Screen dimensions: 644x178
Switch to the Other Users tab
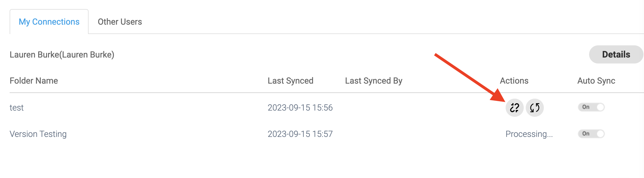120,22
